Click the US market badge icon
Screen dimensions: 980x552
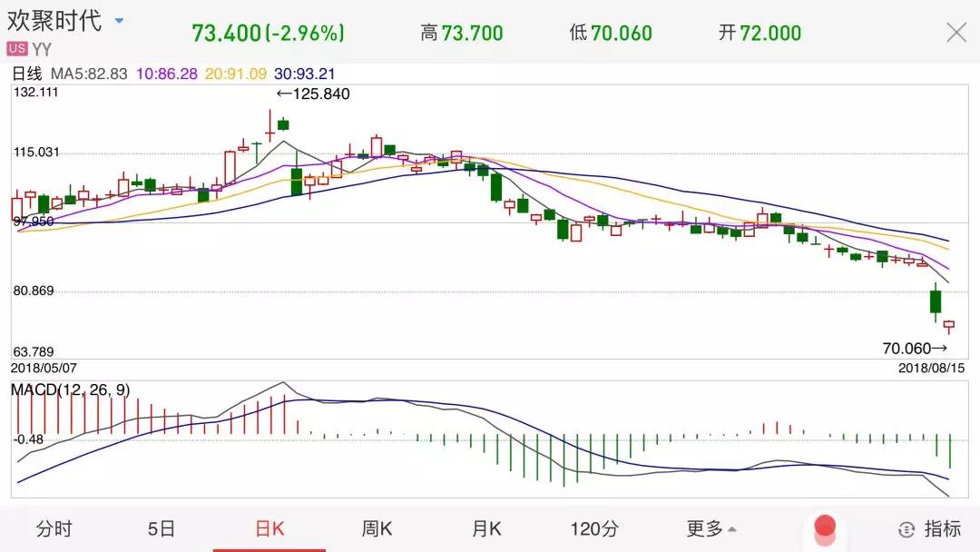pyautogui.click(x=17, y=48)
